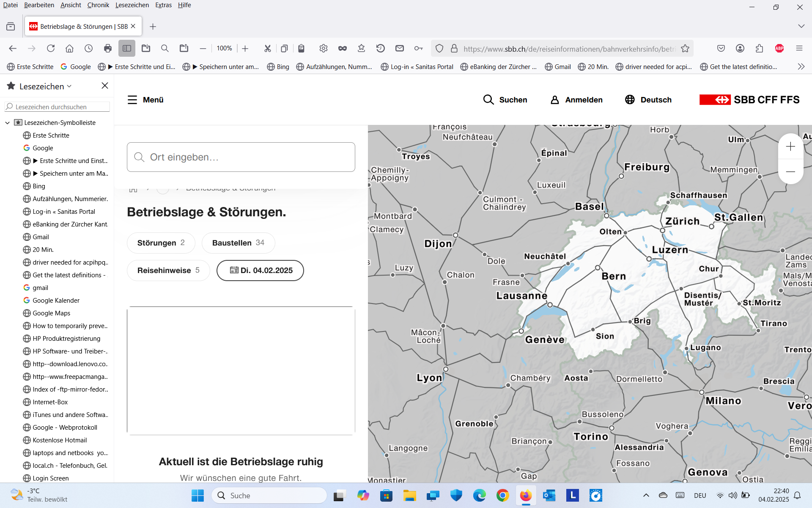The height and width of the screenshot is (508, 812).
Task: Click the map zoom out minus button
Action: tap(790, 171)
